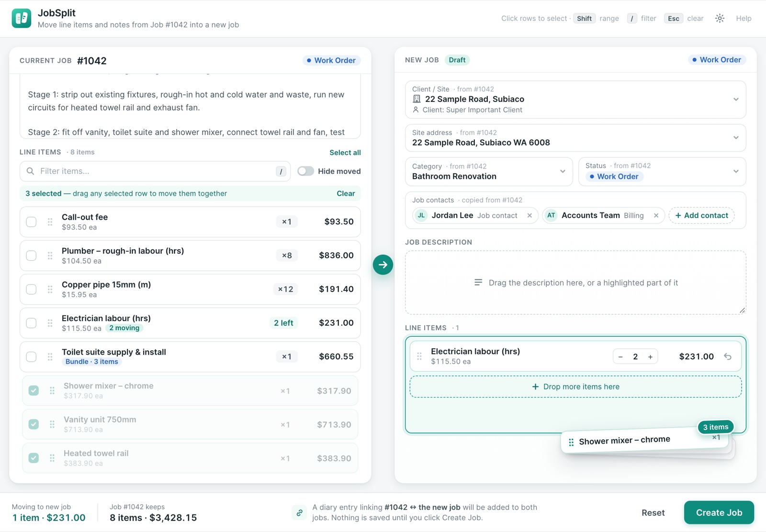Image resolution: width=766 pixels, height=532 pixels.
Task: Click drag handle on Heated towel rail row
Action: point(52,458)
